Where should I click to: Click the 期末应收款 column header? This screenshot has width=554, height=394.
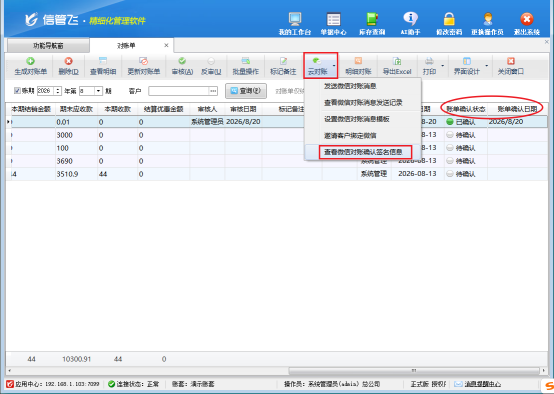(76, 109)
